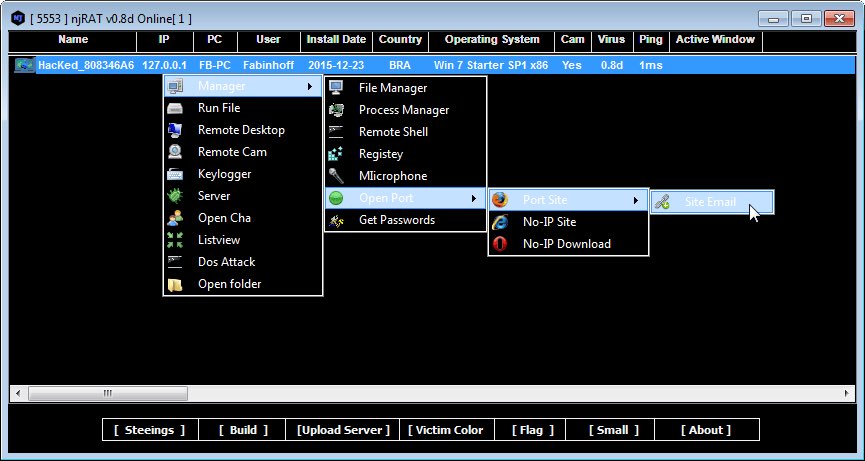The width and height of the screenshot is (865, 461).
Task: Click the Fabinhoff user cell
Action: [269, 66]
